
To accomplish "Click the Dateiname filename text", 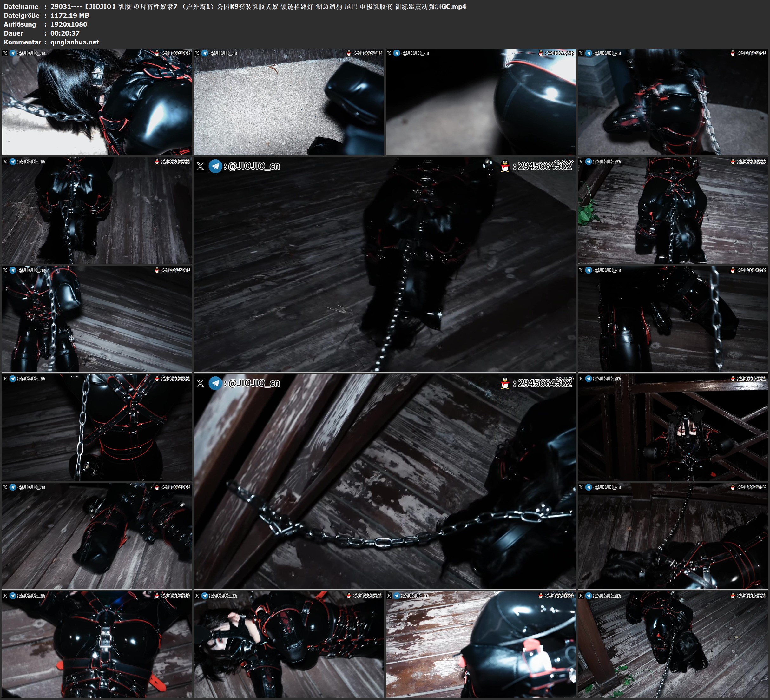I will tap(258, 6).
